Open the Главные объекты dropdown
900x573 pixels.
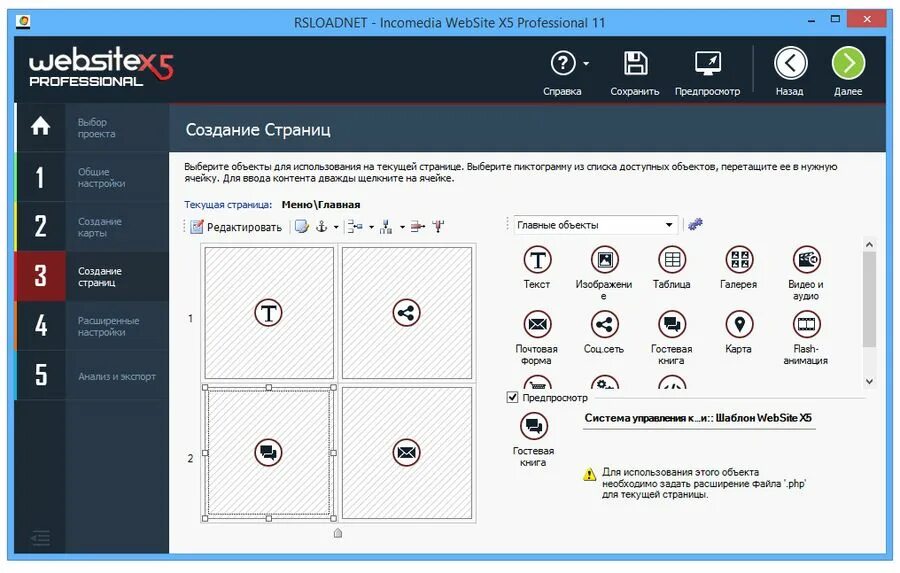[x=595, y=225]
